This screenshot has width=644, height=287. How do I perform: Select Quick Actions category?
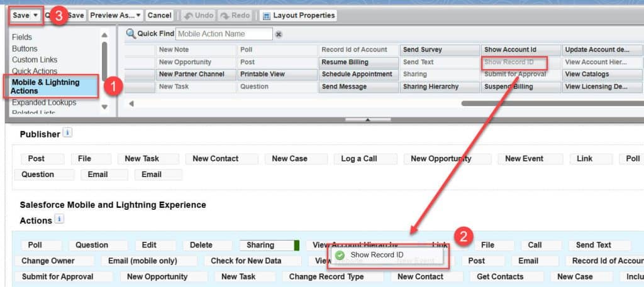pos(35,71)
